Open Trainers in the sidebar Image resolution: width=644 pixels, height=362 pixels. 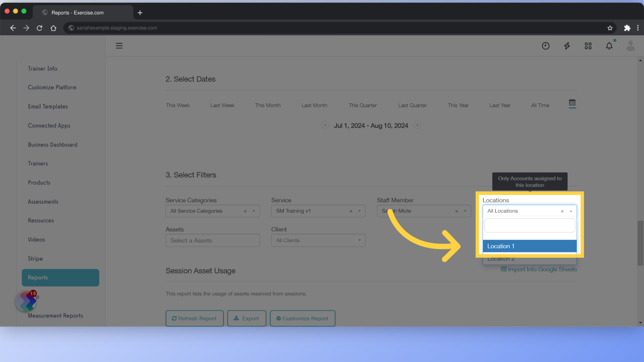[x=38, y=164]
